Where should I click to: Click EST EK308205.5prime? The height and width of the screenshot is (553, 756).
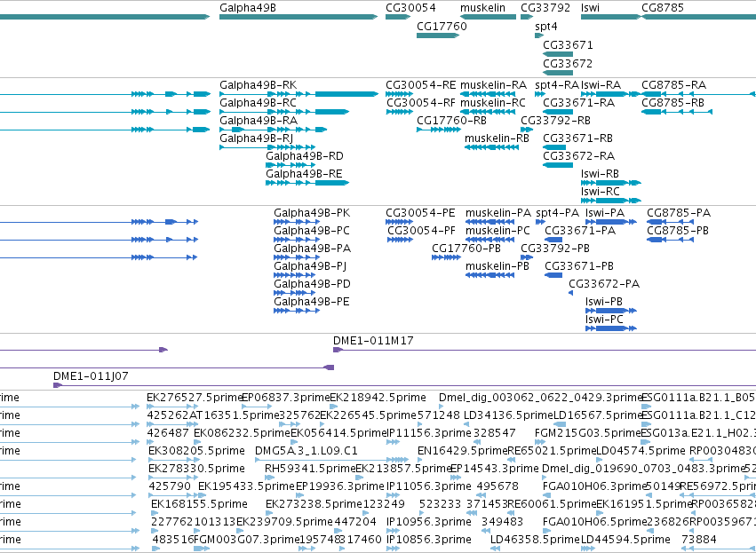[173, 460]
